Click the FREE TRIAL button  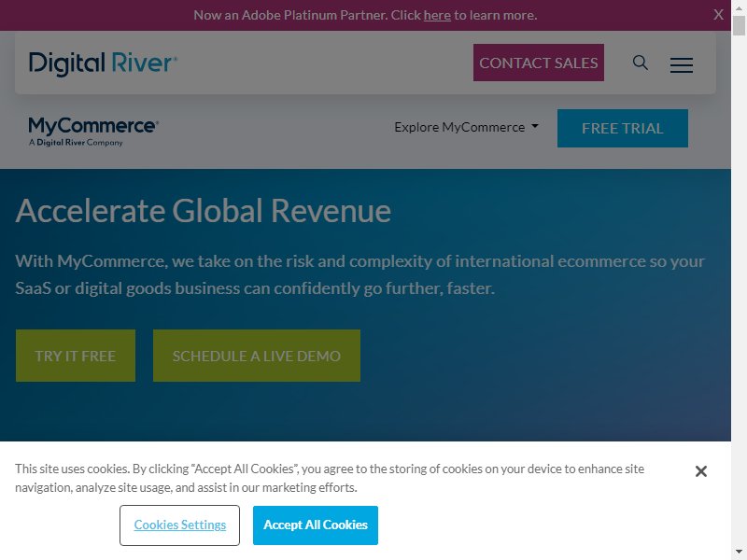click(622, 128)
